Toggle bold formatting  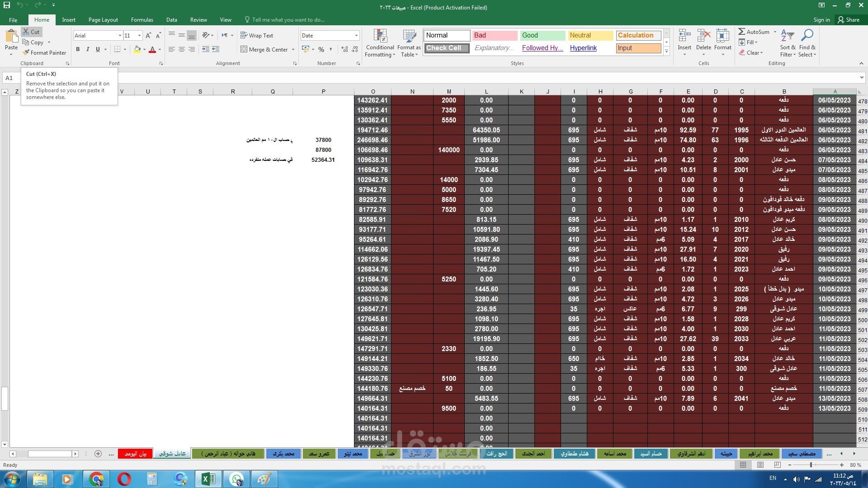click(78, 49)
